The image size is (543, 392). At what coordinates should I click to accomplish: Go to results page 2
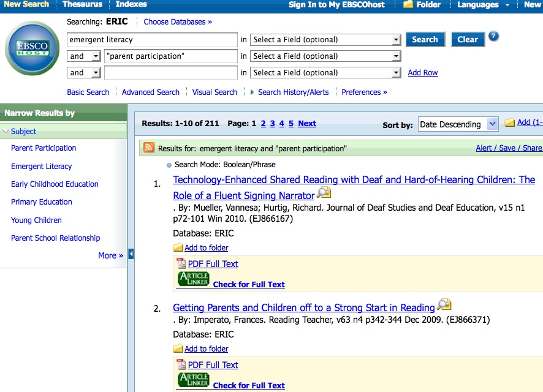coord(263,124)
